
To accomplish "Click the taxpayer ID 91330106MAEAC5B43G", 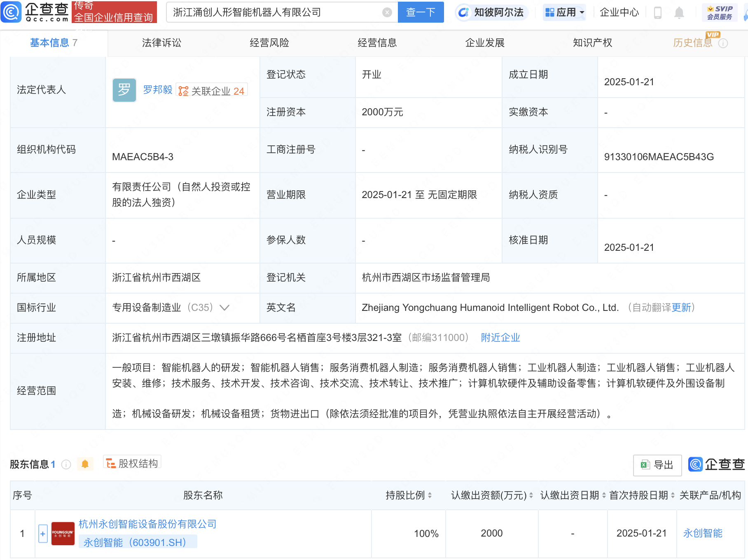I will point(659,157).
